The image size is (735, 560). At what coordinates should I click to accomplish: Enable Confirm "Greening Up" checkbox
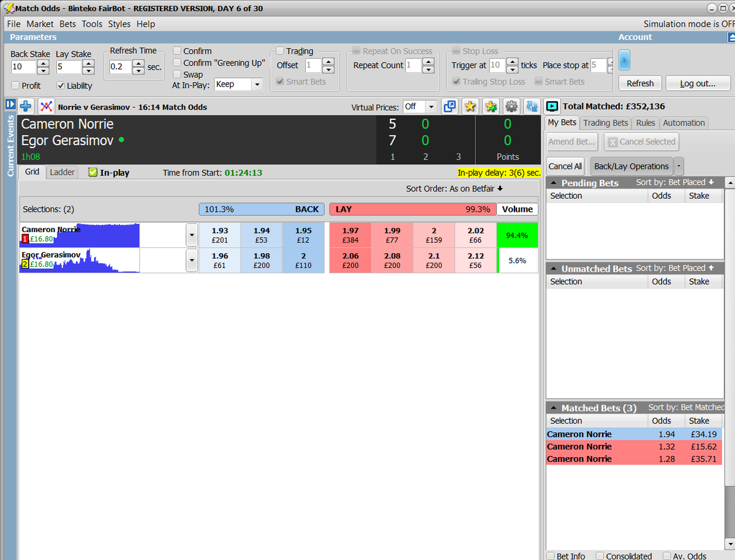pos(177,62)
